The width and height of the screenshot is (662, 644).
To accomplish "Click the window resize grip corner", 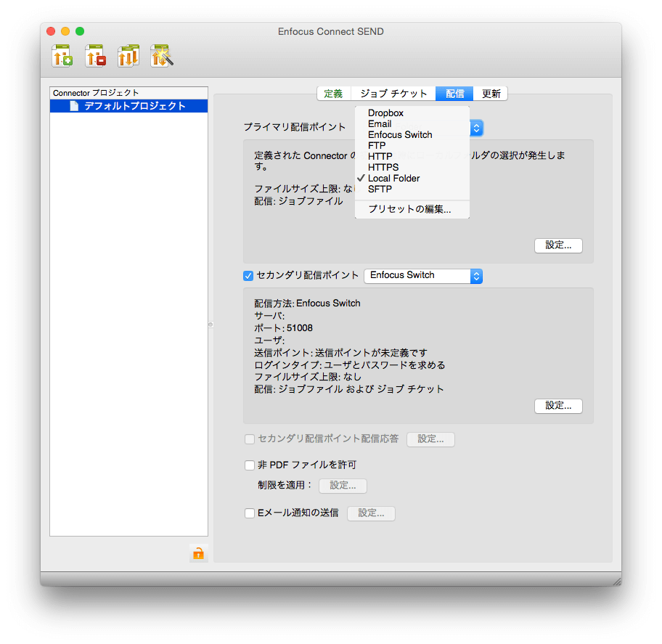I will [x=617, y=582].
